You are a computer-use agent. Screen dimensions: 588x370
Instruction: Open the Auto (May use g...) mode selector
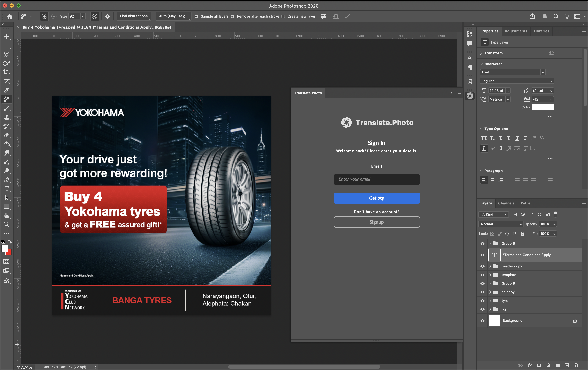pos(174,16)
